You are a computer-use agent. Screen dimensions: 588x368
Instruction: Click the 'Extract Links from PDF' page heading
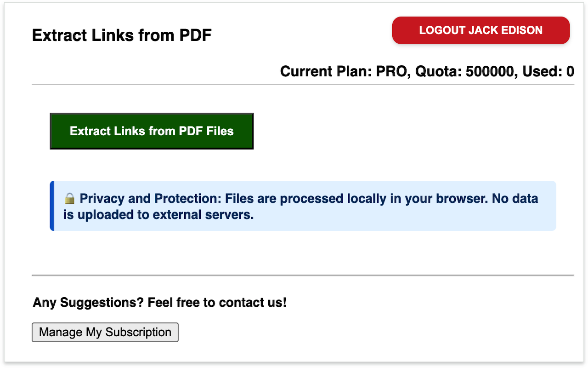tap(122, 35)
